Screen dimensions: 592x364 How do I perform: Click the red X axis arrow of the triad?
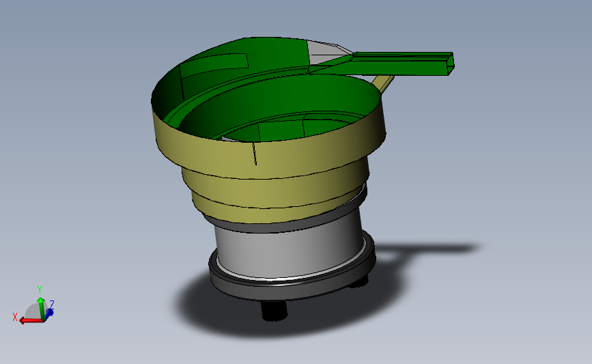31,320
